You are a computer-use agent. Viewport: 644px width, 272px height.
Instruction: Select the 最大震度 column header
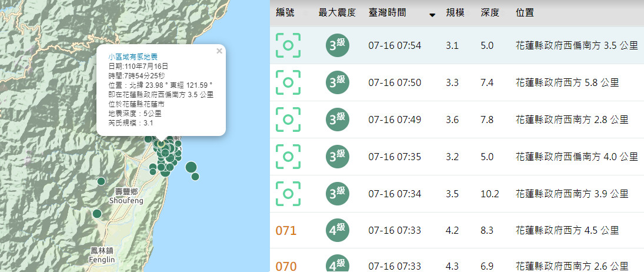pyautogui.click(x=336, y=12)
